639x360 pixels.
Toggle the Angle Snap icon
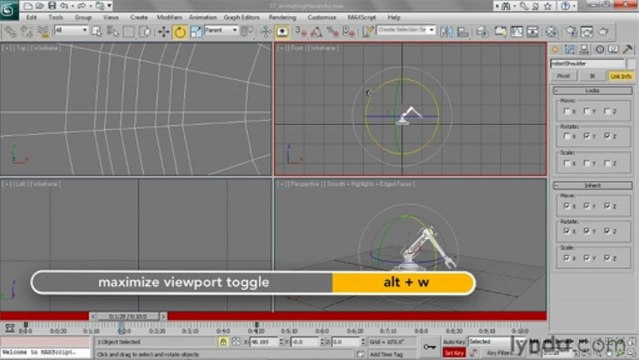point(317,31)
